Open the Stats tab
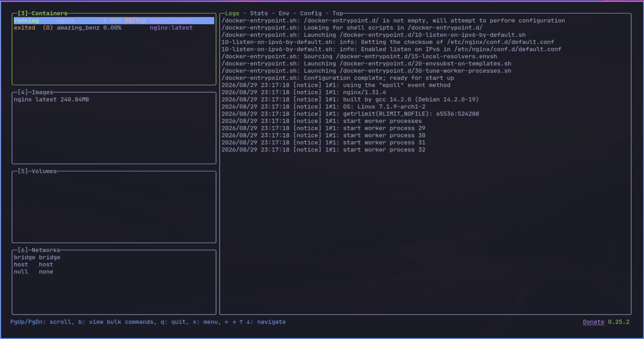This screenshot has width=644, height=339. point(259,13)
